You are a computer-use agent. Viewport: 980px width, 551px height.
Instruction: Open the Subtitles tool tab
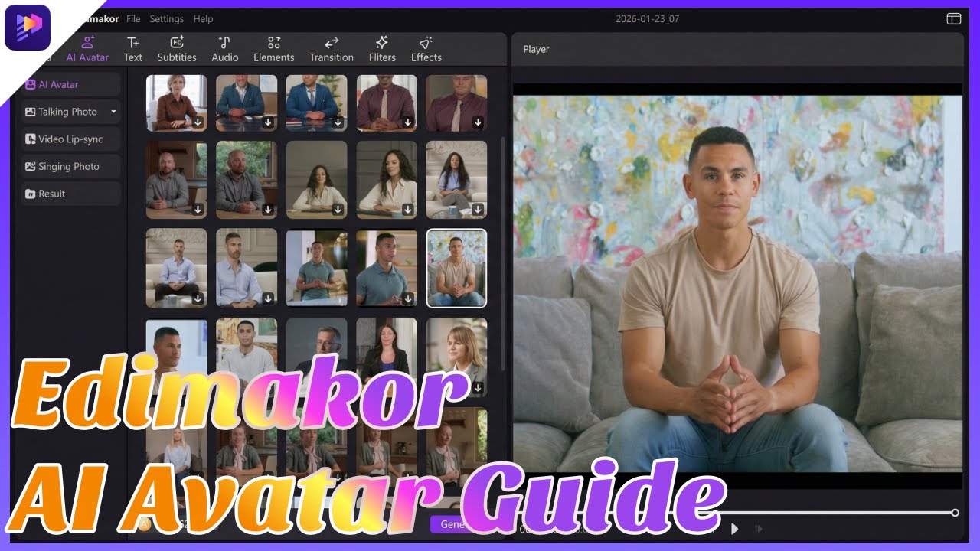pyautogui.click(x=177, y=49)
